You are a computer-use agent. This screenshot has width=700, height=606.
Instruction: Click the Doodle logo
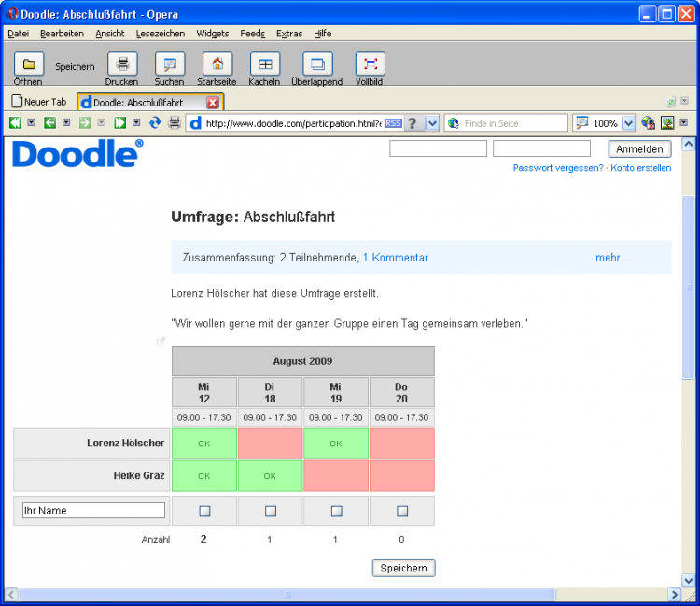pos(77,154)
